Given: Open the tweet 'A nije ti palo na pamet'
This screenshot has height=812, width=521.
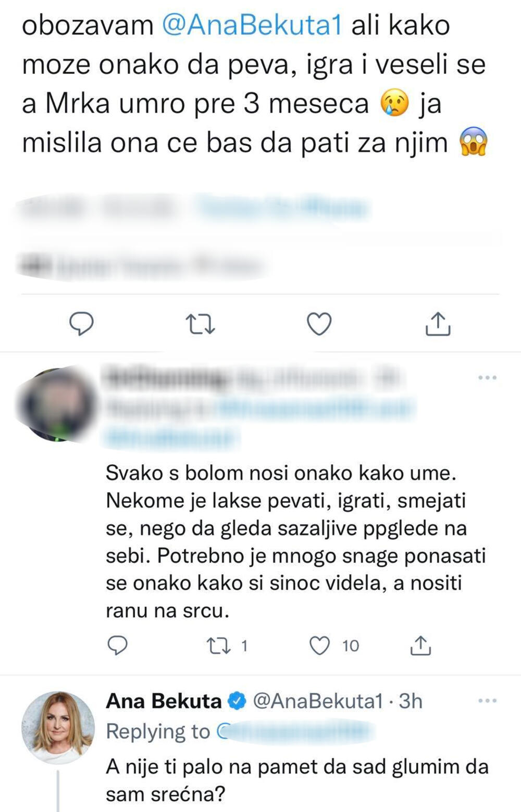Looking at the screenshot, I should click(x=297, y=780).
